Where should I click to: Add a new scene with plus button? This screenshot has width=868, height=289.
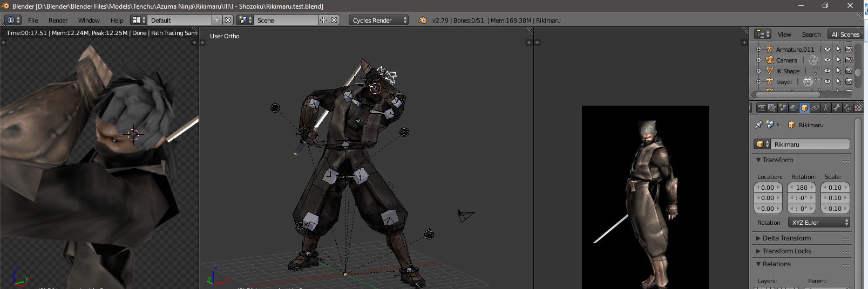click(x=323, y=20)
